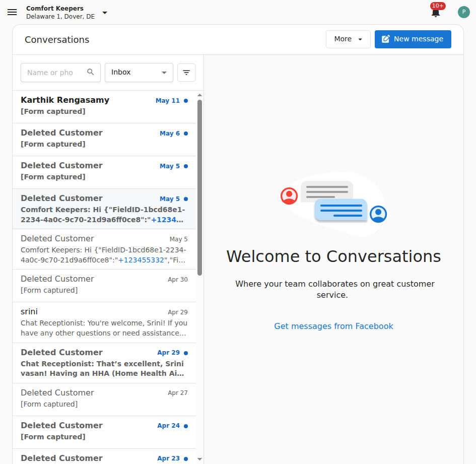The height and width of the screenshot is (464, 476).
Task: Click Get messages from Facebook link
Action: [333, 326]
